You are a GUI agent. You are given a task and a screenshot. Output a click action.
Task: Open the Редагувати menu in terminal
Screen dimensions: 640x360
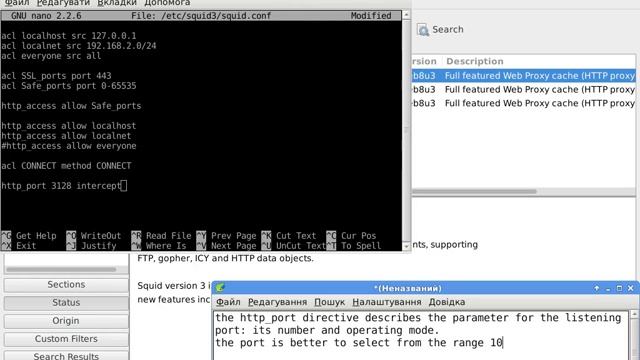63,2
